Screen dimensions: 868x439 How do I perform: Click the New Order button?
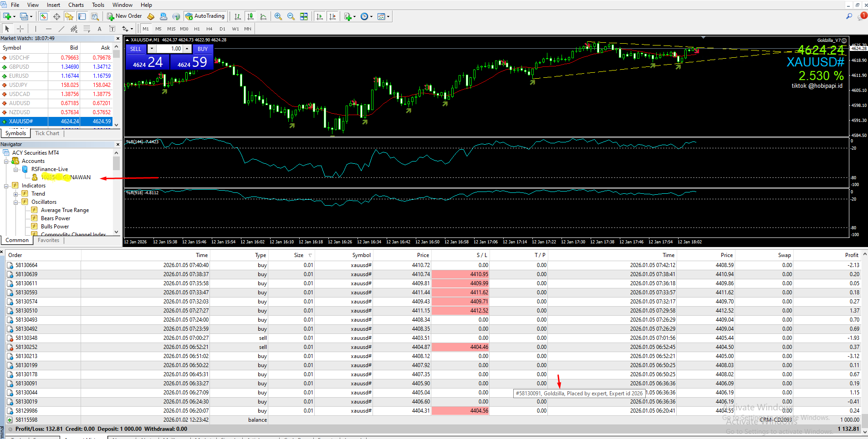click(124, 16)
